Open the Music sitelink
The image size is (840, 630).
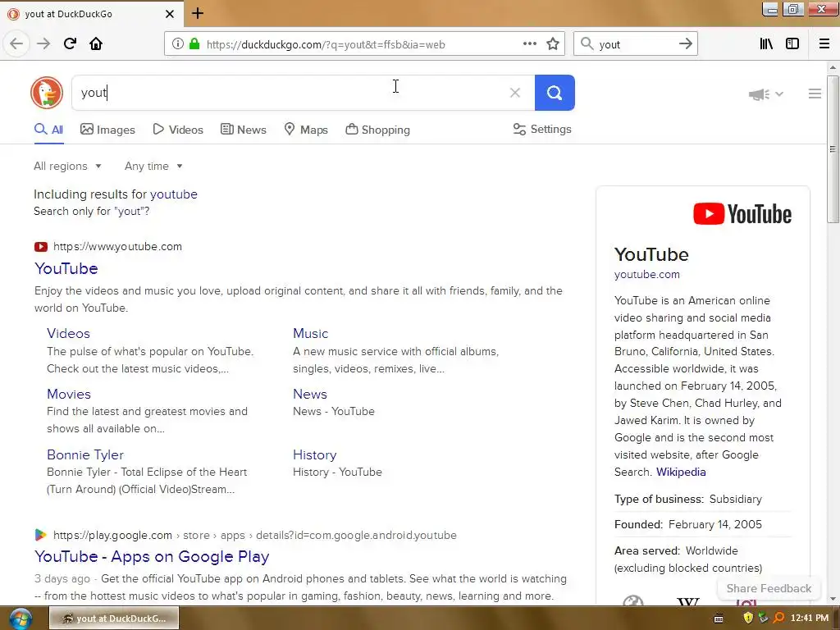[x=311, y=333]
